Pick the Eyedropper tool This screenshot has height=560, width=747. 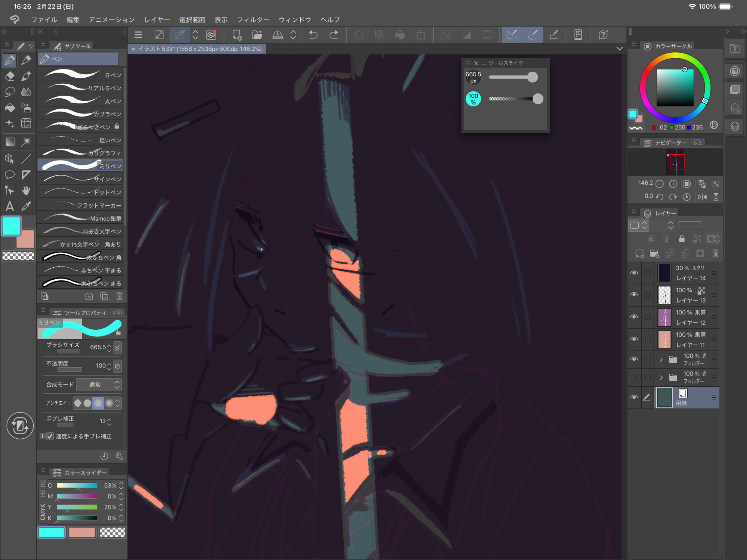pyautogui.click(x=26, y=206)
